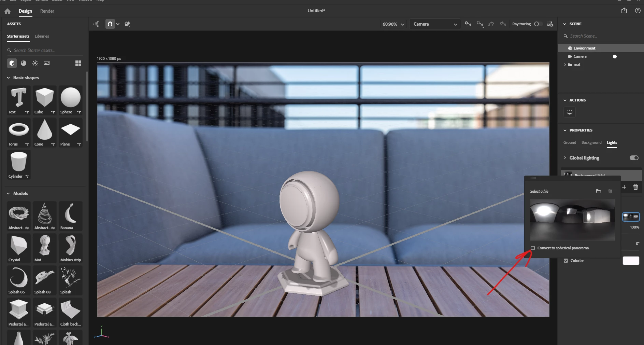This screenshot has width=644, height=345.
Task: Expand the mat group in Scene
Action: 565,65
